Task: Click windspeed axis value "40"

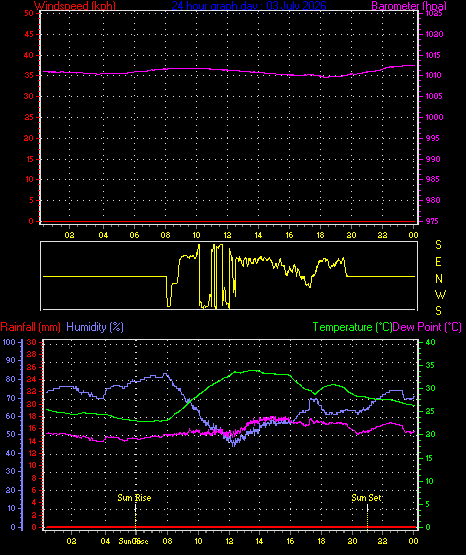Action: (29, 55)
